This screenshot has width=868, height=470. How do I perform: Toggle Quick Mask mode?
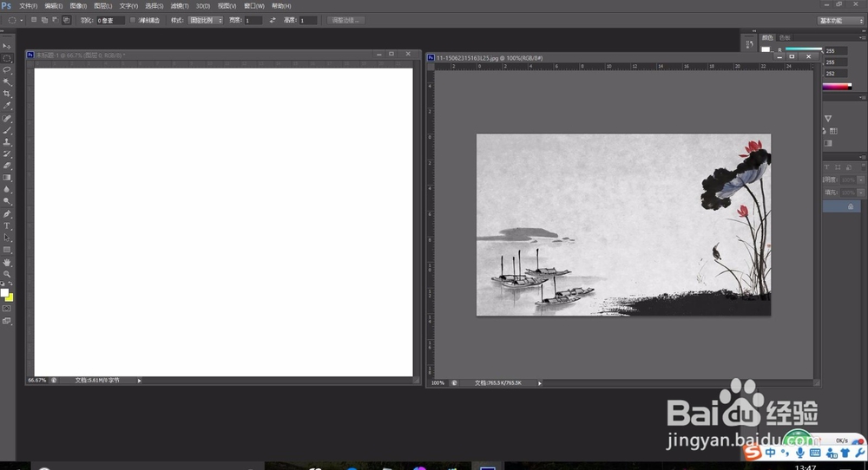(x=7, y=309)
